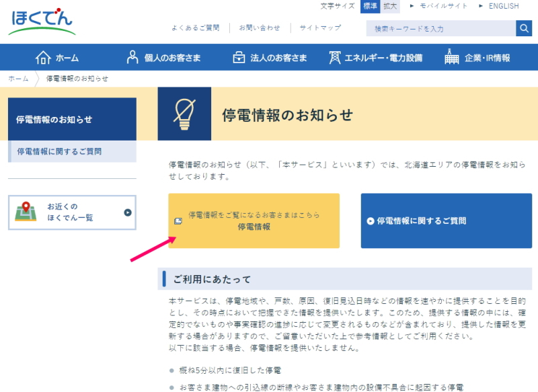This screenshot has height=392, width=538.
Task: Click the magnifier search button
Action: [524, 28]
